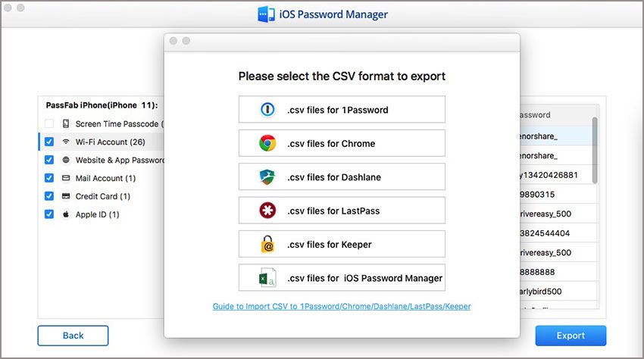Choose .csv files for LastPass option
The width and height of the screenshot is (644, 359).
[x=342, y=211]
